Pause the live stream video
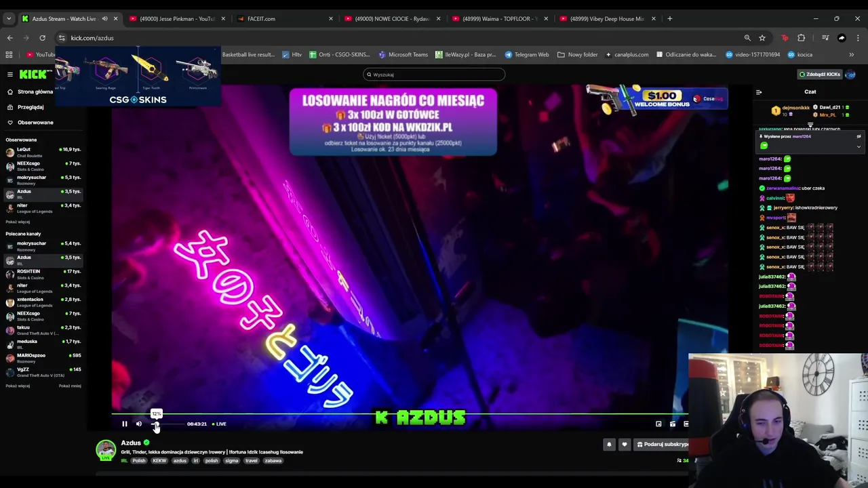 tap(125, 424)
